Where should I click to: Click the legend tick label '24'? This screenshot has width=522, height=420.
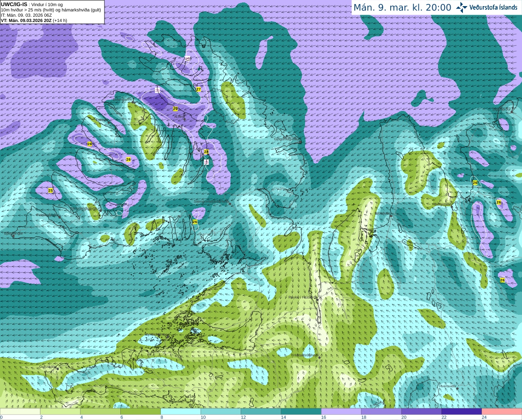pyautogui.click(x=484, y=417)
